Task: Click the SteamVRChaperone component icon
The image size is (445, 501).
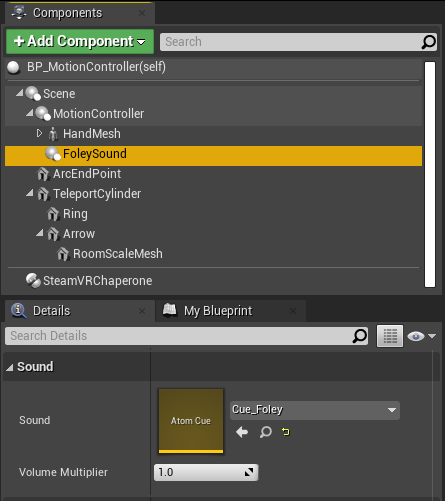Action: (33, 280)
